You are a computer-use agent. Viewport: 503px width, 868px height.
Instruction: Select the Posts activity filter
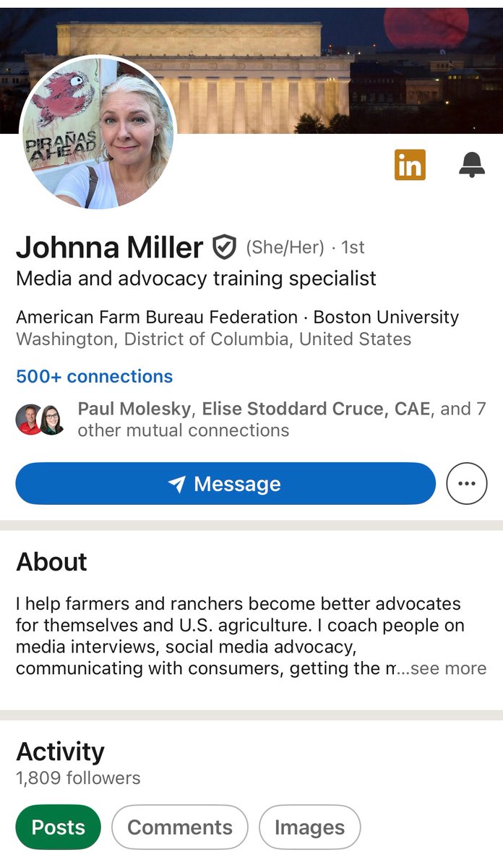[x=59, y=827]
